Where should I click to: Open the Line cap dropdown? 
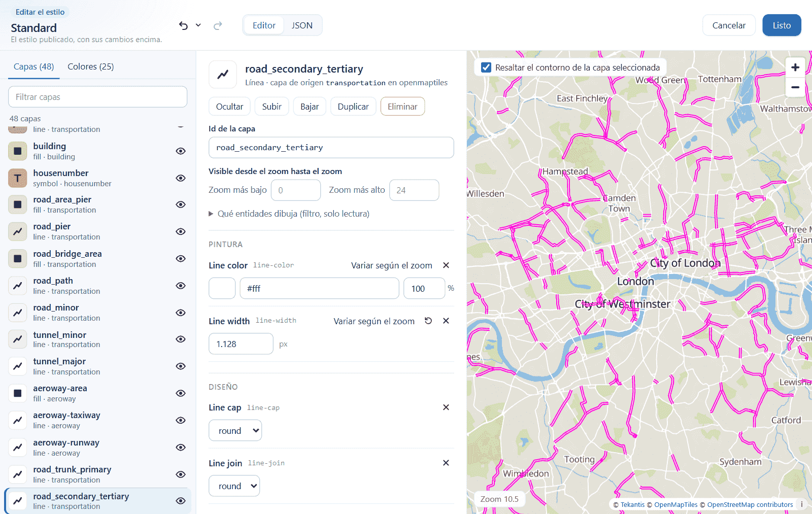pyautogui.click(x=235, y=431)
